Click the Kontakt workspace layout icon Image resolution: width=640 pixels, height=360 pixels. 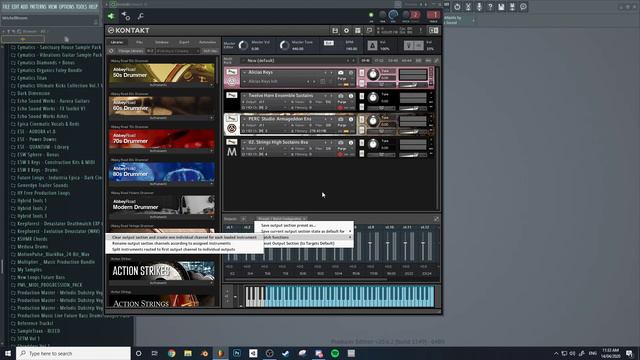[358, 31]
